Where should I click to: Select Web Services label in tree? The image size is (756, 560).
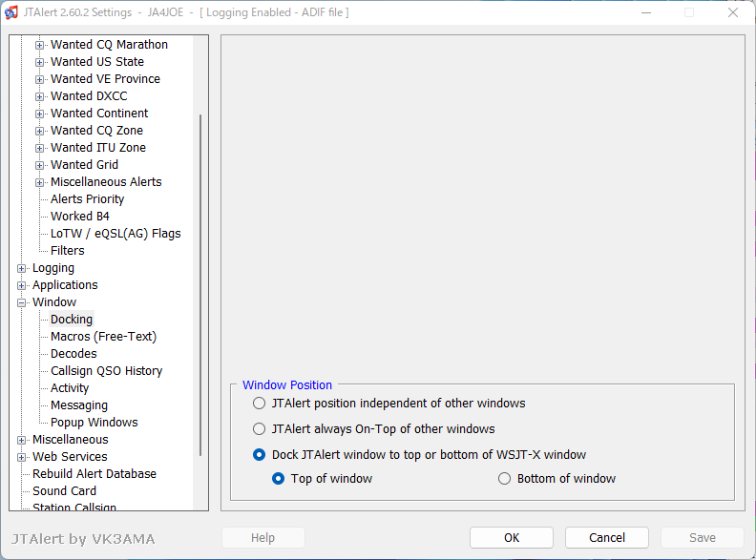pos(70,457)
